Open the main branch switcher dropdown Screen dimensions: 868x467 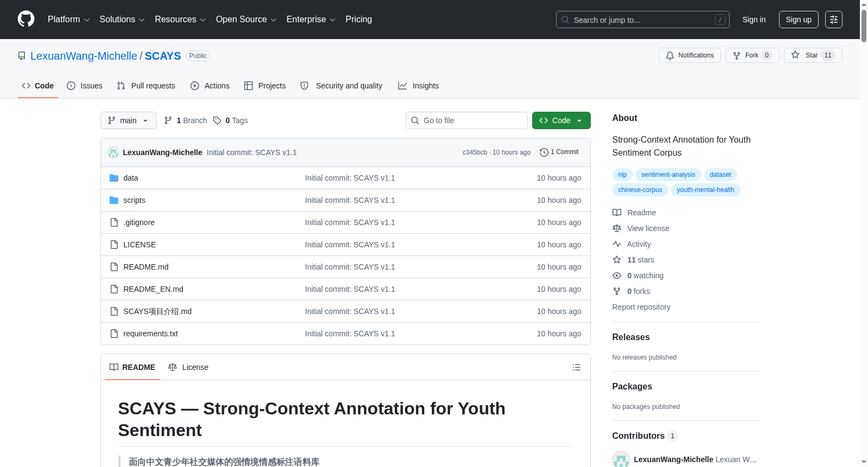pos(129,120)
